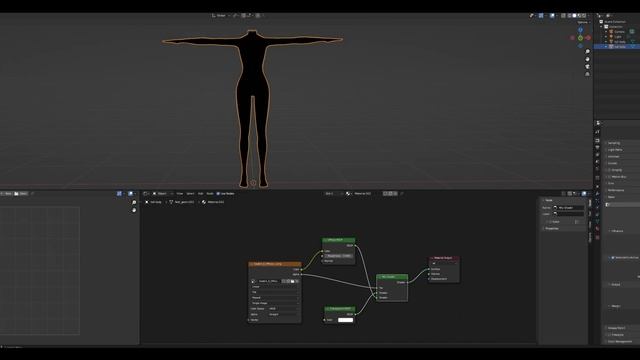Expand the Light Paths panel
Screen dimensions: 640x360
616,150
